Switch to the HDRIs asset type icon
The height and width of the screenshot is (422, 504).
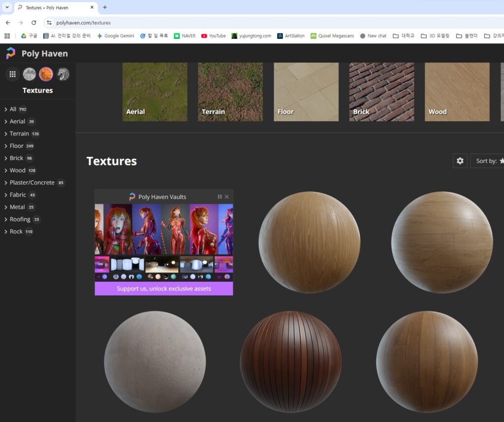pos(30,74)
